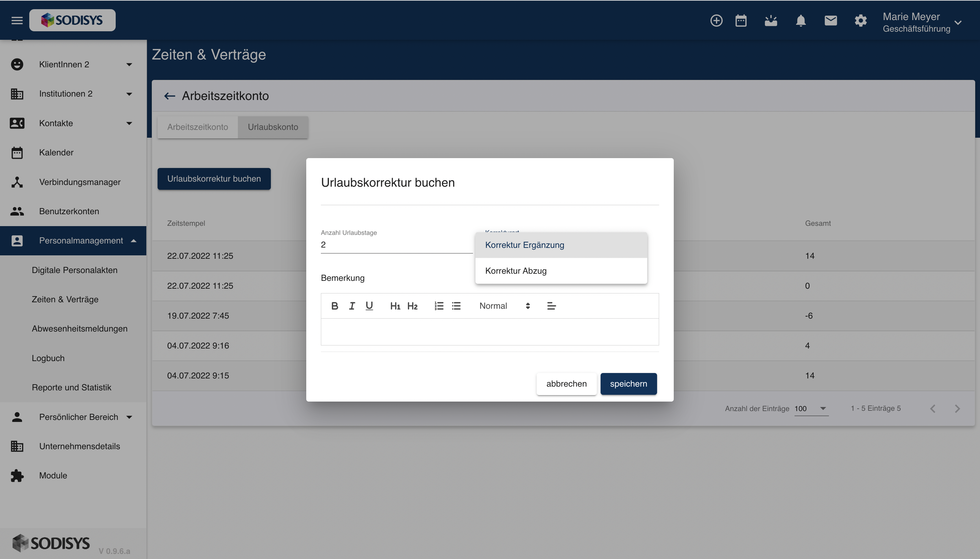Insert bullet list in editor
980x559 pixels.
pyautogui.click(x=456, y=306)
